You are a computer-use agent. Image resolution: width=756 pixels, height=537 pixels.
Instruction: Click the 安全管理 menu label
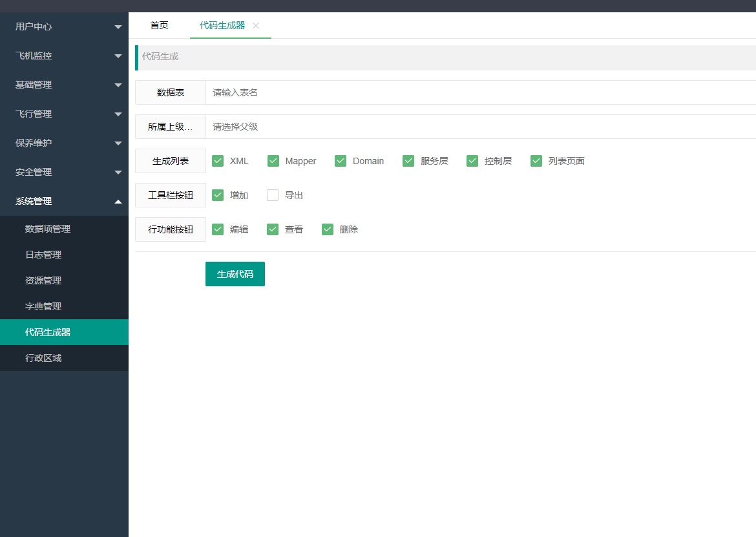33,172
